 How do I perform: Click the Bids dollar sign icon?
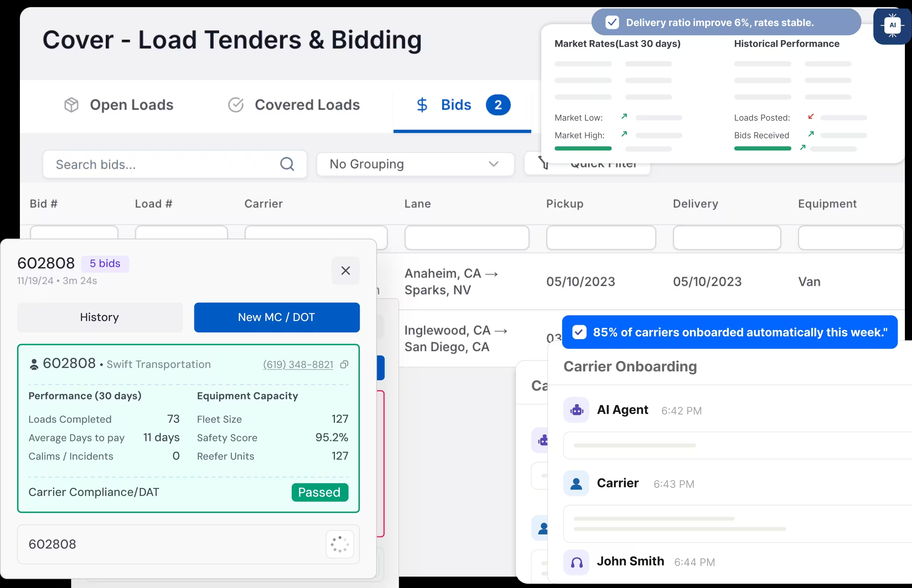click(422, 105)
